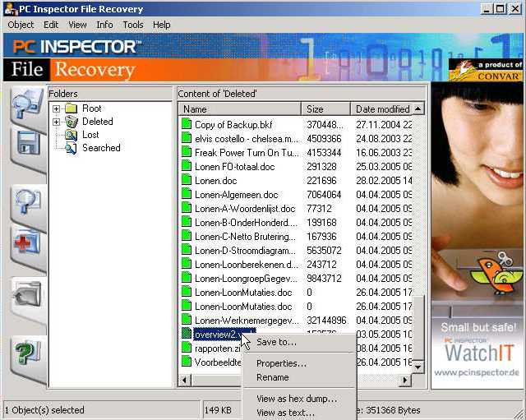This screenshot has height=420, width=526.
Task: Click green icon of Lonen-Algemeen.doc
Action: point(187,194)
